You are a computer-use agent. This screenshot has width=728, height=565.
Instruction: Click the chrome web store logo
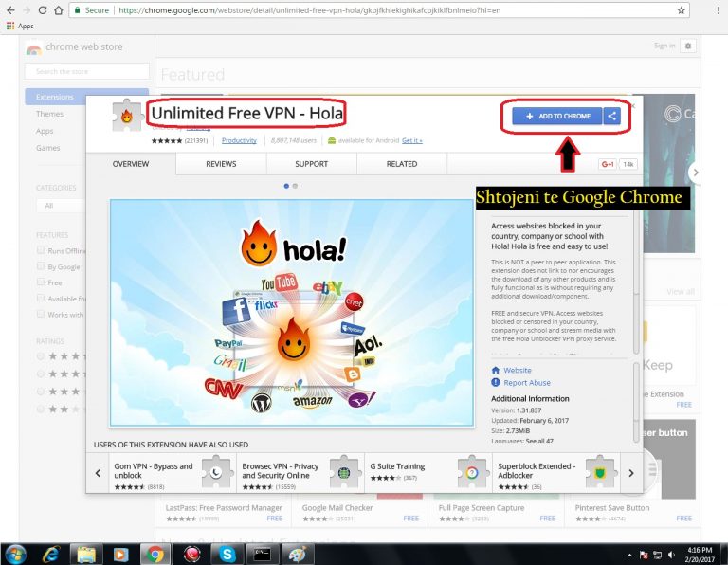tap(33, 48)
